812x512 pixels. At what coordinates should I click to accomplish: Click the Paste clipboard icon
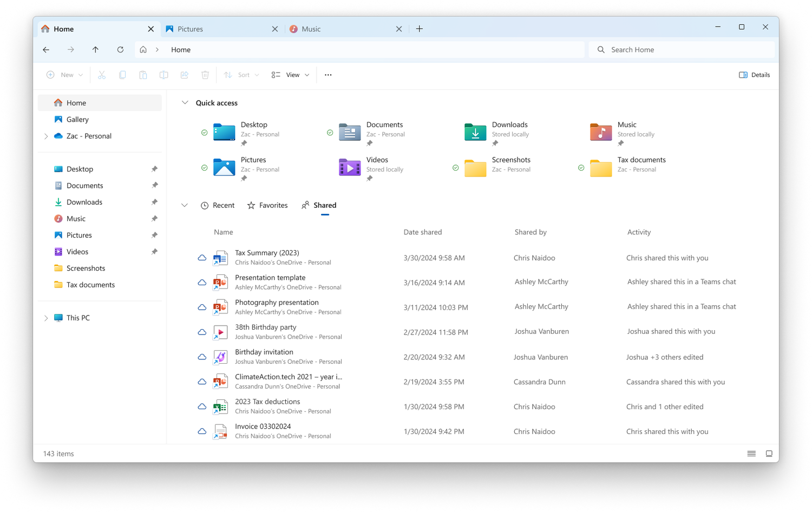click(x=143, y=75)
